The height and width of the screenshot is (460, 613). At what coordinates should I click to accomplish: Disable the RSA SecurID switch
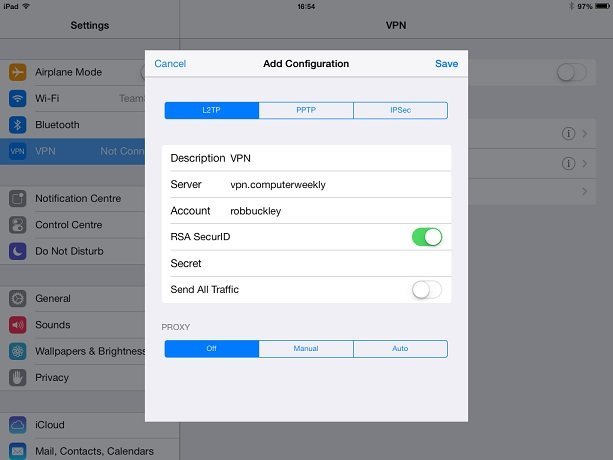point(426,237)
